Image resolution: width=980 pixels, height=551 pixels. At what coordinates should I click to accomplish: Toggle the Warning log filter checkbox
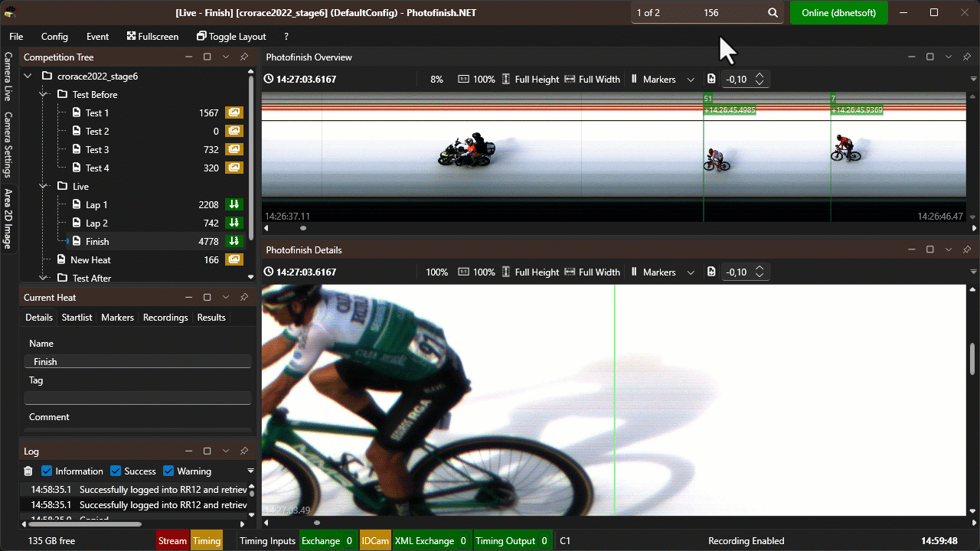click(169, 471)
